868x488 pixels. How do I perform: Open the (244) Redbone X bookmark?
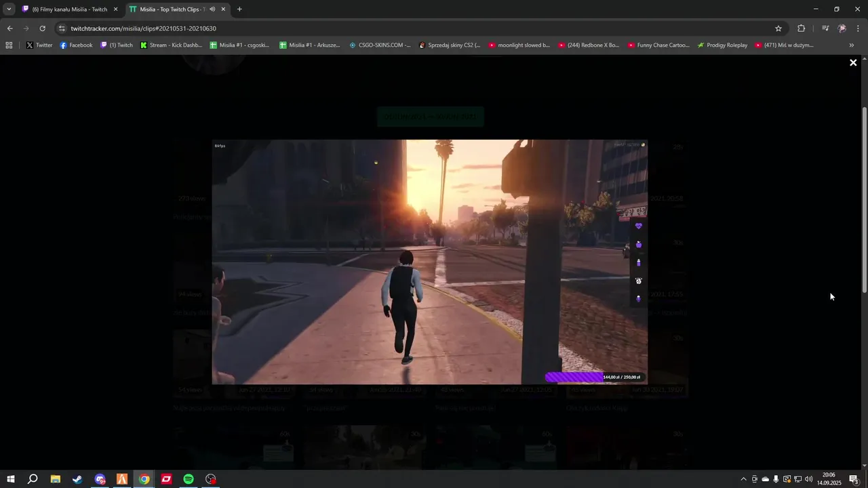tap(589, 45)
